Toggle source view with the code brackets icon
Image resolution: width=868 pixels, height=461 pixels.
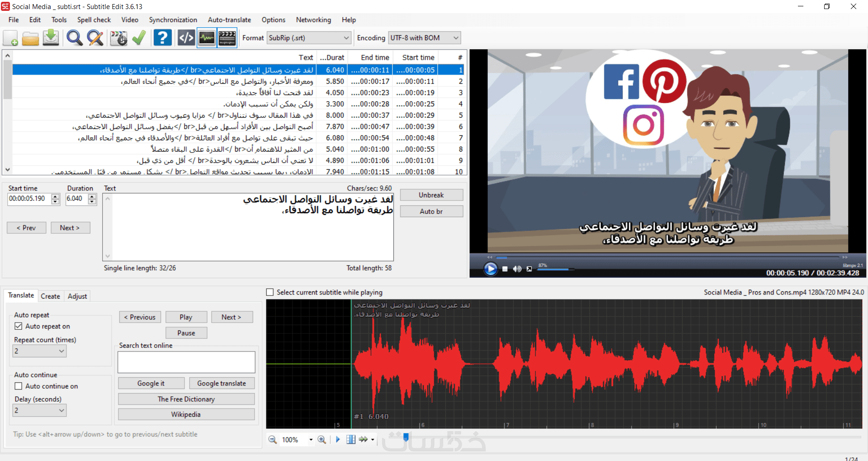[186, 38]
